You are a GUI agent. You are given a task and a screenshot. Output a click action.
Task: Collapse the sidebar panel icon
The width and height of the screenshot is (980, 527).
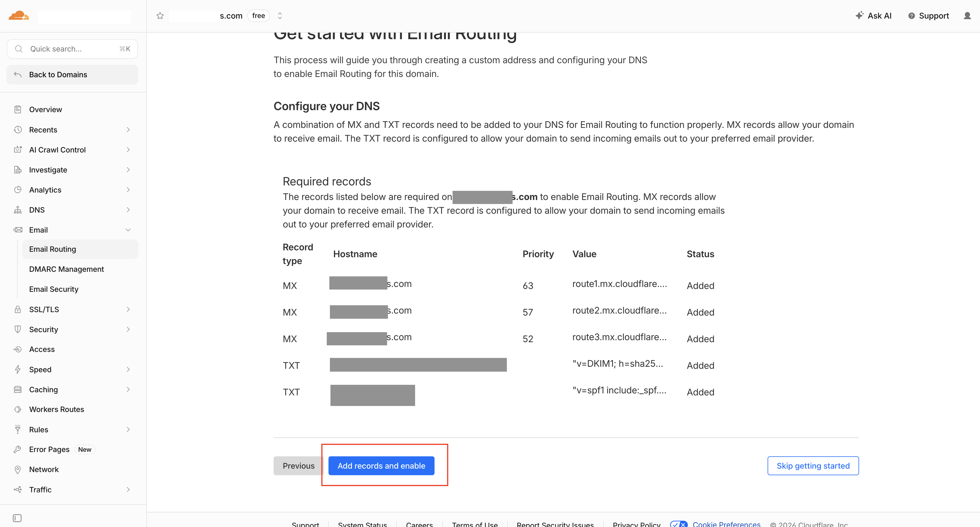point(17,518)
